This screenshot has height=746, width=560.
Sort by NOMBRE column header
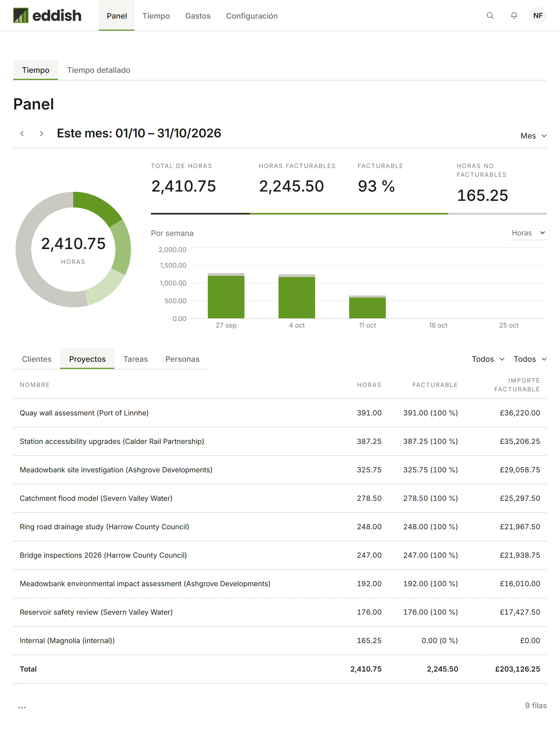pyautogui.click(x=35, y=385)
